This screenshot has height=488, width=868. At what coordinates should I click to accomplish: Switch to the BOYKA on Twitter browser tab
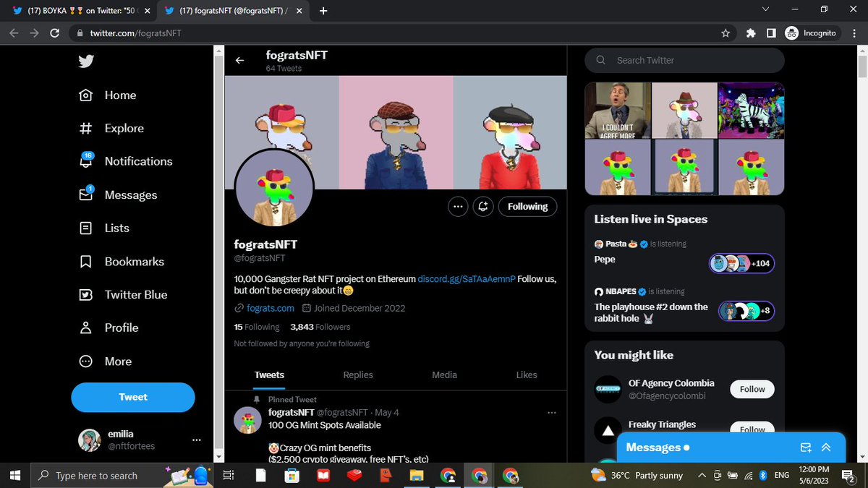click(80, 11)
